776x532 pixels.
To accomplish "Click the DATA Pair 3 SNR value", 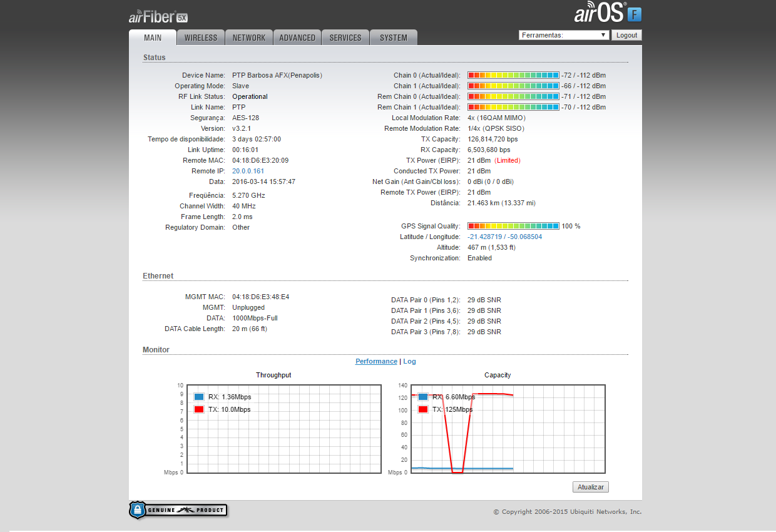I will coord(484,332).
